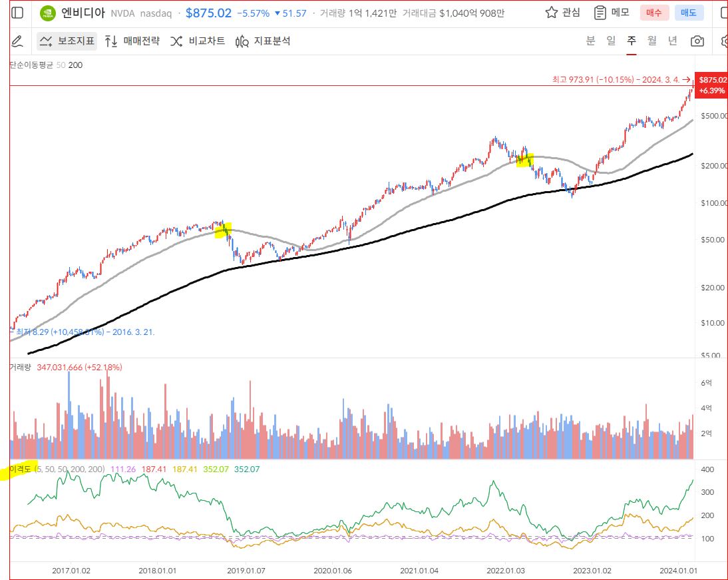Click the 메모 label
Viewport: 728px width, 580px height.
pos(620,13)
